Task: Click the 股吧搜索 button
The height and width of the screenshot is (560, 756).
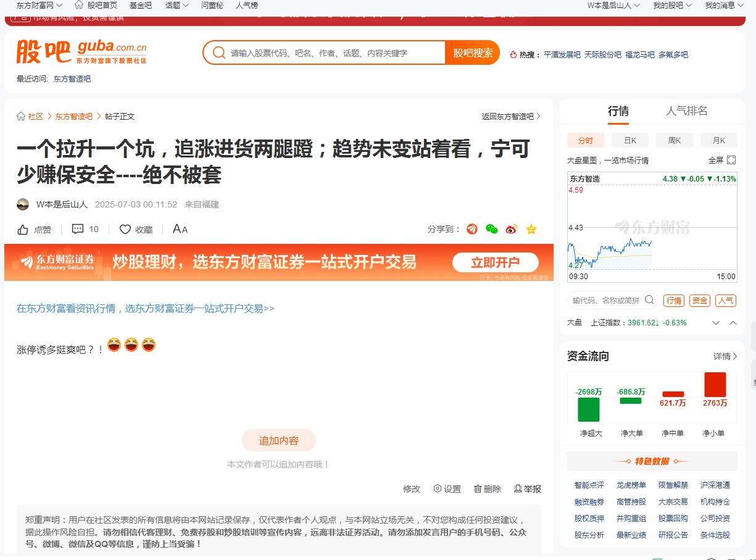Action: point(473,53)
